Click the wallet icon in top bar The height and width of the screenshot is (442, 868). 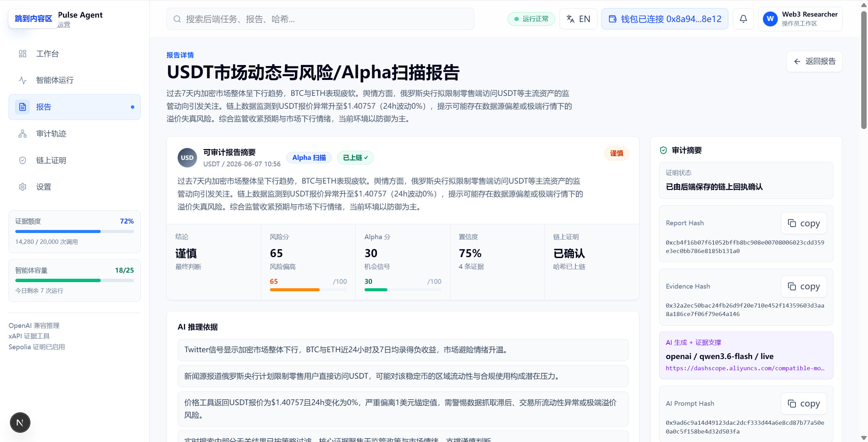(x=612, y=19)
